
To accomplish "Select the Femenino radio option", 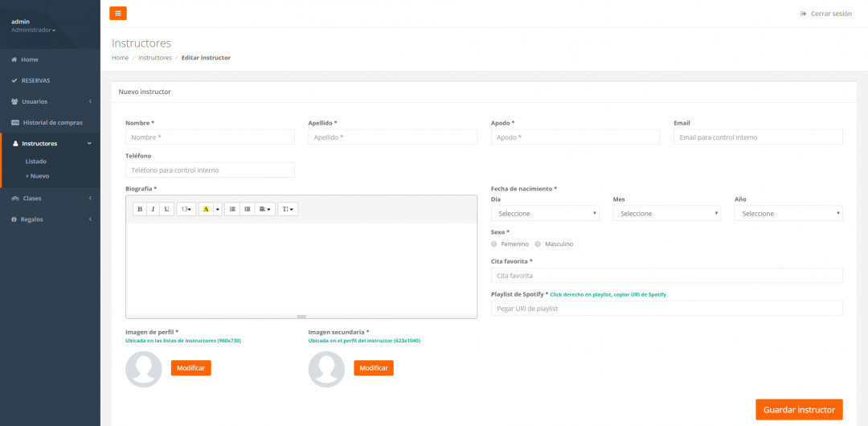I will tap(494, 244).
